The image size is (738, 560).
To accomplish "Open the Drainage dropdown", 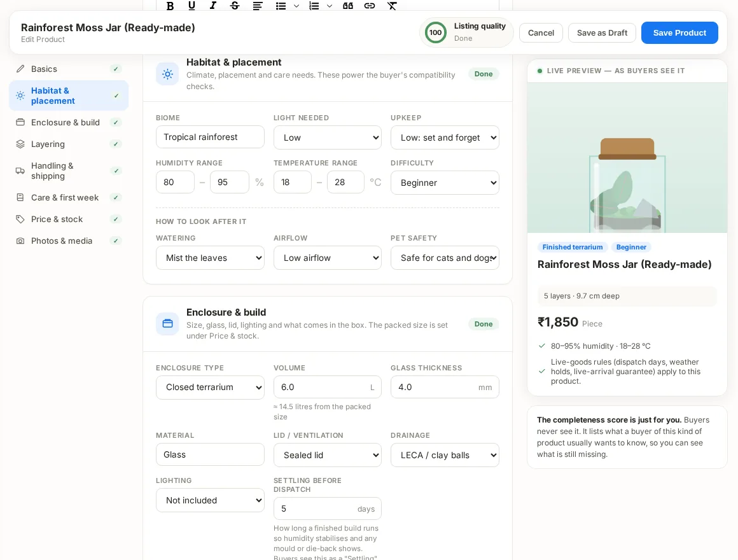I will 445,455.
